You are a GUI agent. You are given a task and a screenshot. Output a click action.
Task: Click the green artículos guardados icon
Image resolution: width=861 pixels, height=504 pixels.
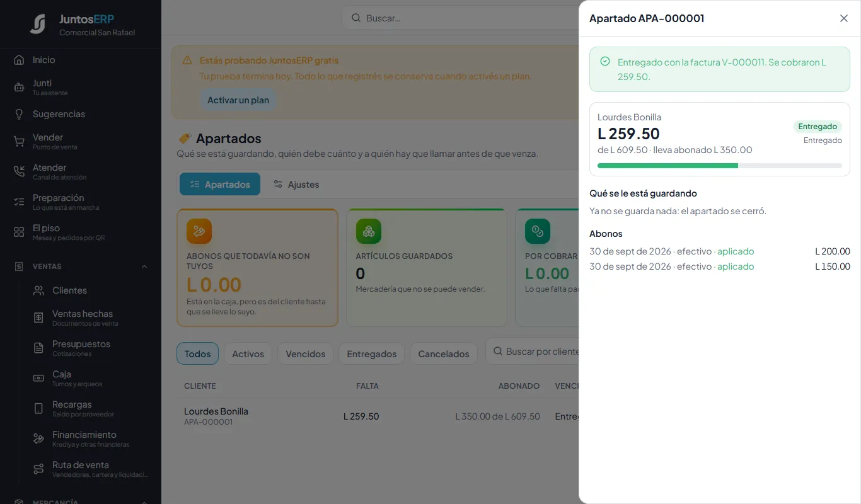click(x=369, y=231)
